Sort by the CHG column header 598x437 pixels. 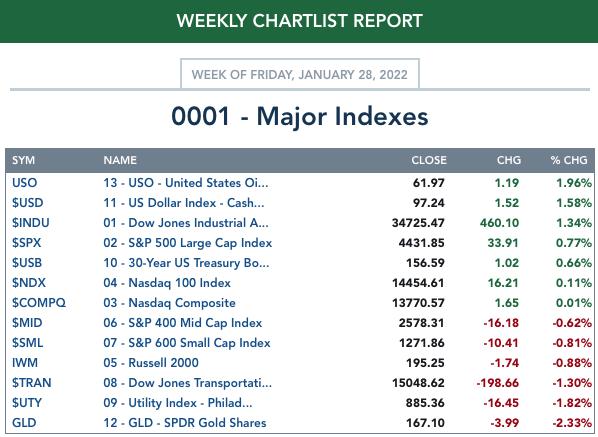pos(509,160)
